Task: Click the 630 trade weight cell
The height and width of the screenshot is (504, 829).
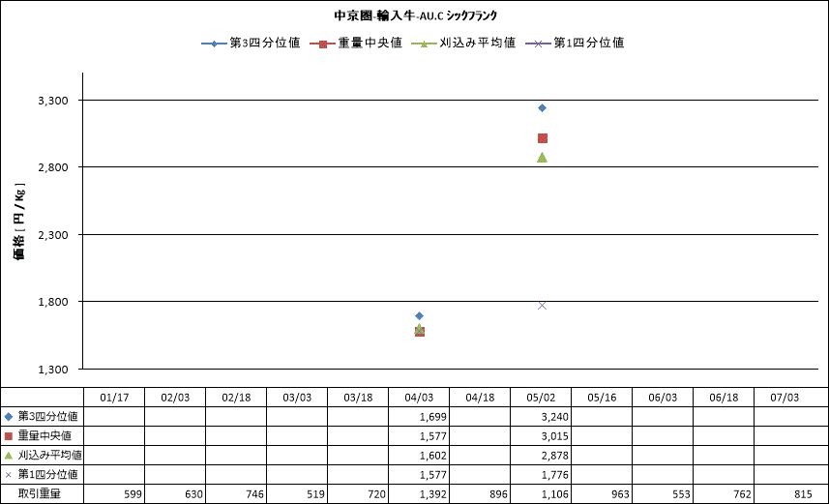Action: [175, 494]
